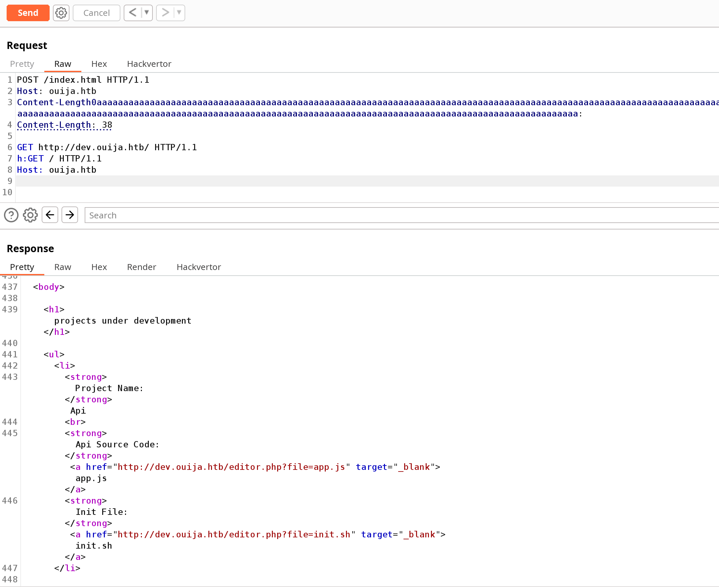This screenshot has height=588, width=719.
Task: Click the 'h:GET / HTTP/1.1' line
Action: [59, 158]
